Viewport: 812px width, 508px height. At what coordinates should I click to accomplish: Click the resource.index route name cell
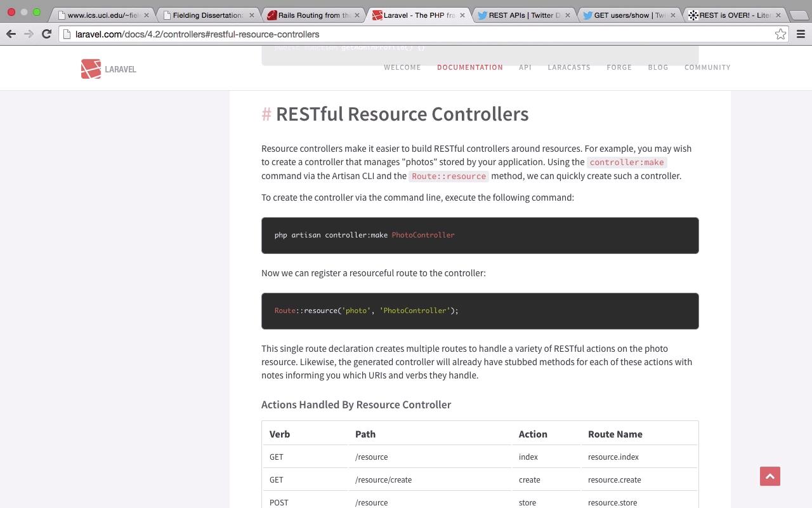click(x=613, y=457)
